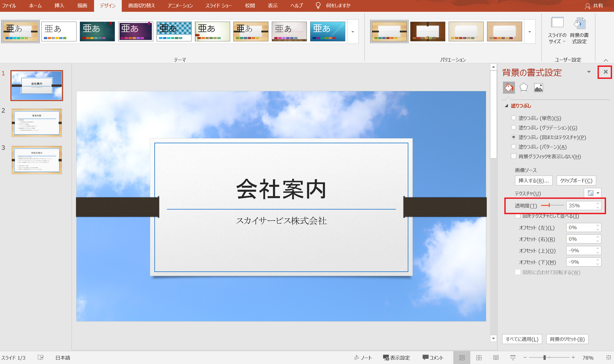Select slide 2 thumbnail in the panel

point(36,123)
